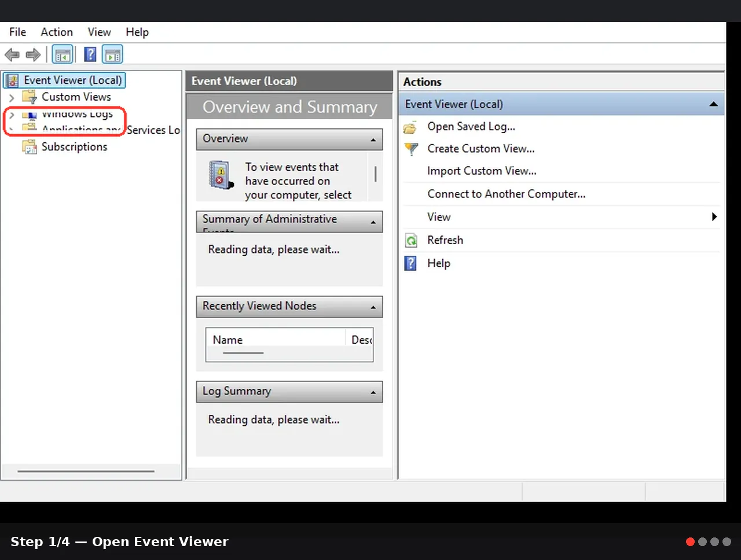Collapse the Event Viewer (Local) actions group
This screenshot has height=560, width=741.
click(713, 104)
